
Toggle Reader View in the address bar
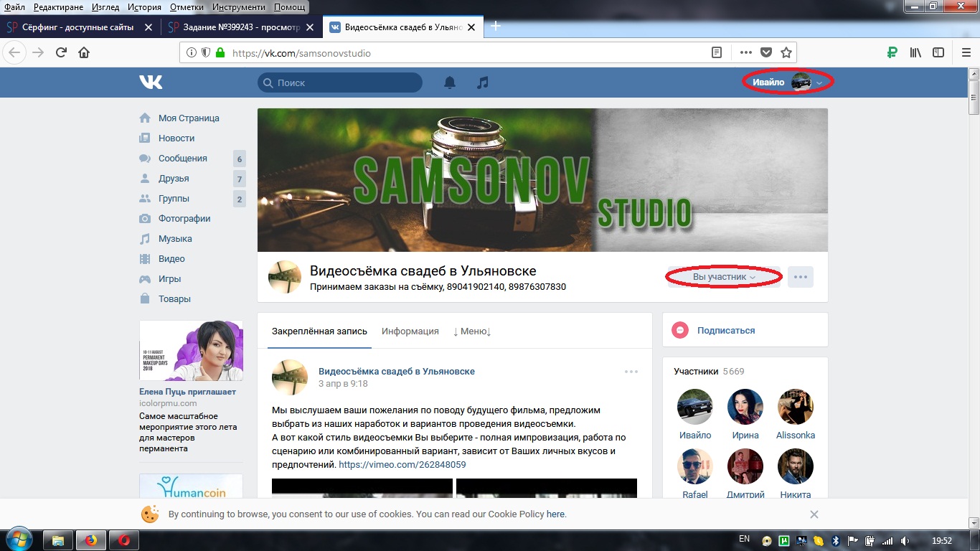click(716, 52)
